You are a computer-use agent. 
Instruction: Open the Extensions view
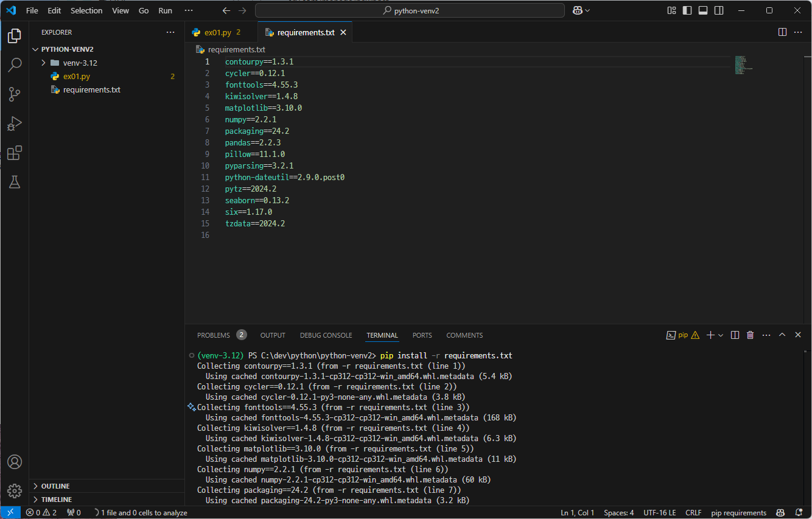click(15, 153)
